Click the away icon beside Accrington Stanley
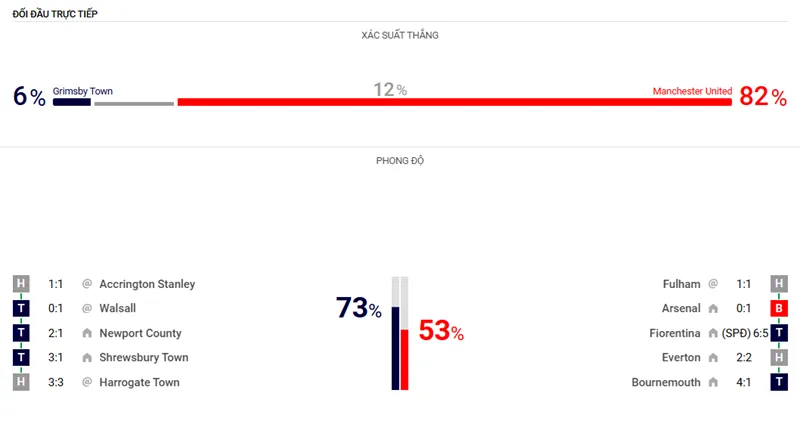 [87, 284]
